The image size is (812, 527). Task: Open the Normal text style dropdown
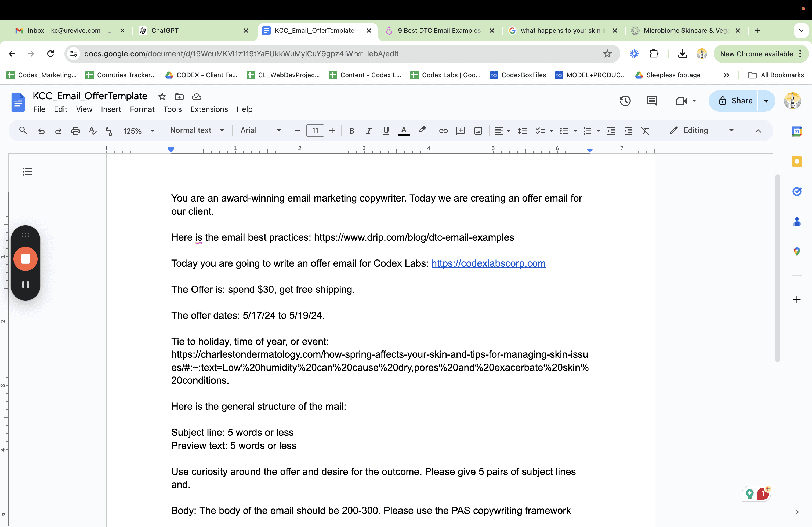point(197,130)
